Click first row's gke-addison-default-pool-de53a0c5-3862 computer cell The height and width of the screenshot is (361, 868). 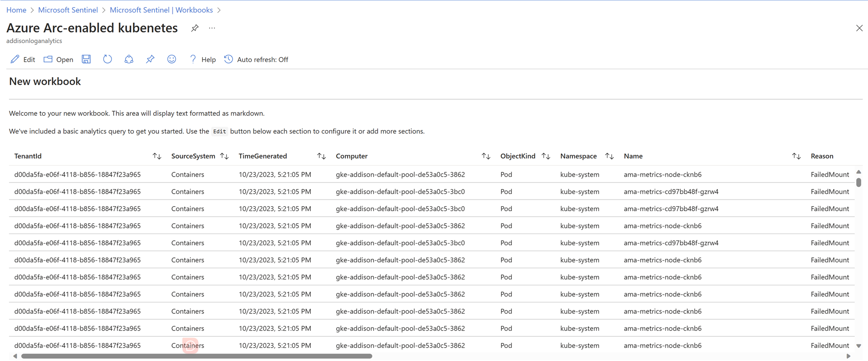400,174
